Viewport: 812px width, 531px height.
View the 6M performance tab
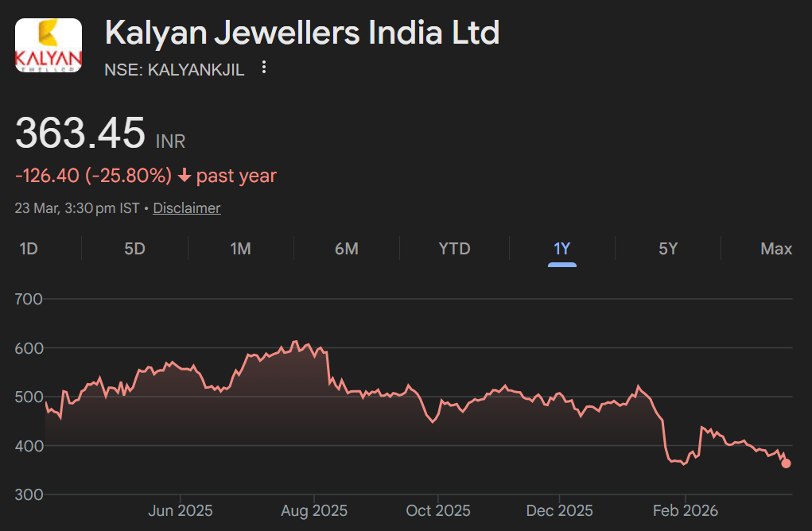pyautogui.click(x=348, y=248)
